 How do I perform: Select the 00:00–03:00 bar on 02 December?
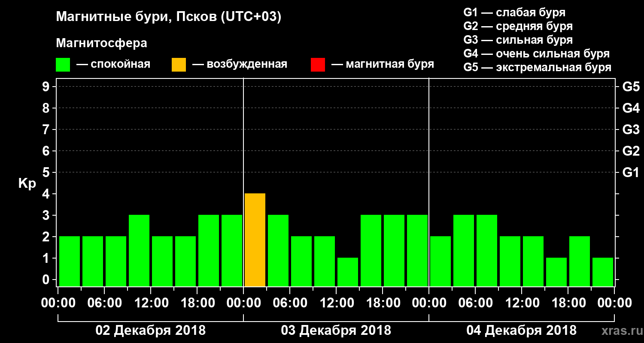70,262
